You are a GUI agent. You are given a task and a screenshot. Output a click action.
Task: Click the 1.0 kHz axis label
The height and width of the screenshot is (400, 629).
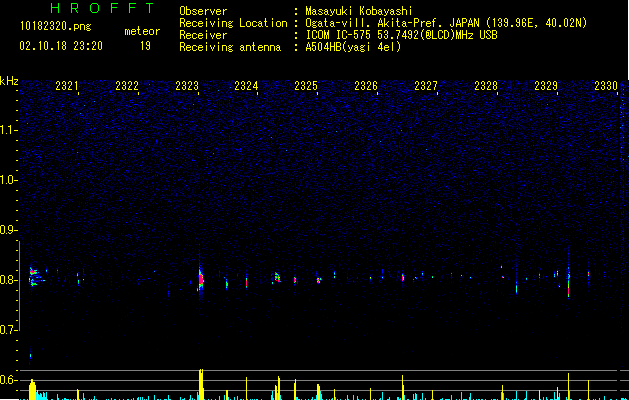coord(8,180)
